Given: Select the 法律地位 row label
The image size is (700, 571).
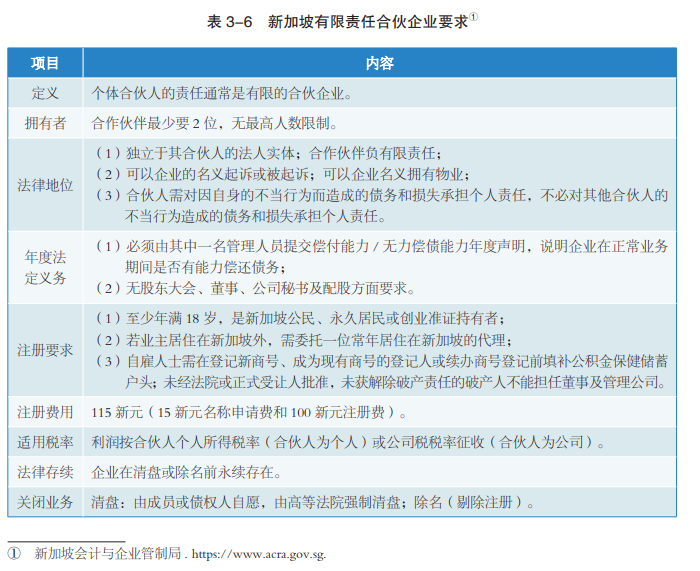Looking at the screenshot, I should (x=45, y=185).
